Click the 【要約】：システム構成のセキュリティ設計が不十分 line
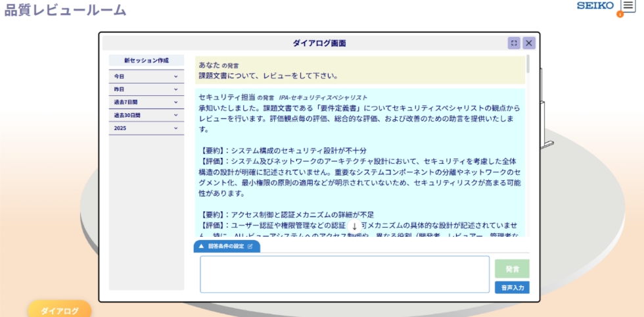 pos(283,151)
